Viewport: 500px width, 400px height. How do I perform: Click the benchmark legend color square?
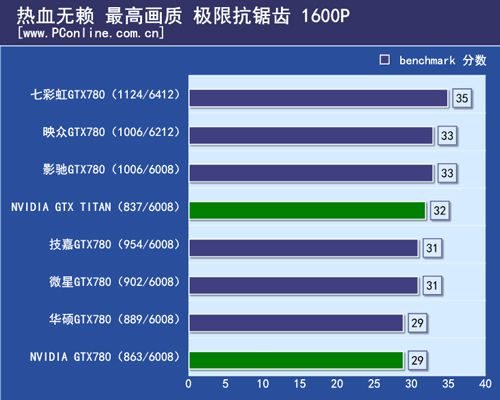[x=385, y=60]
